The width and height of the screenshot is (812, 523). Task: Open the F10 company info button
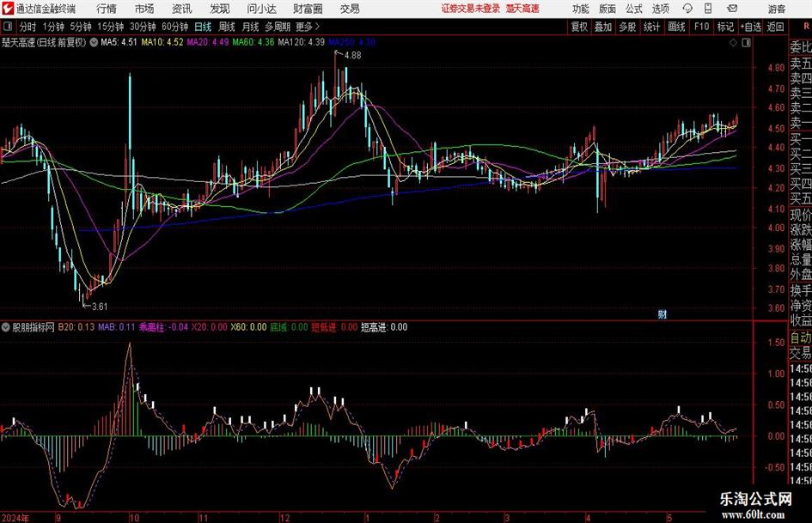701,27
